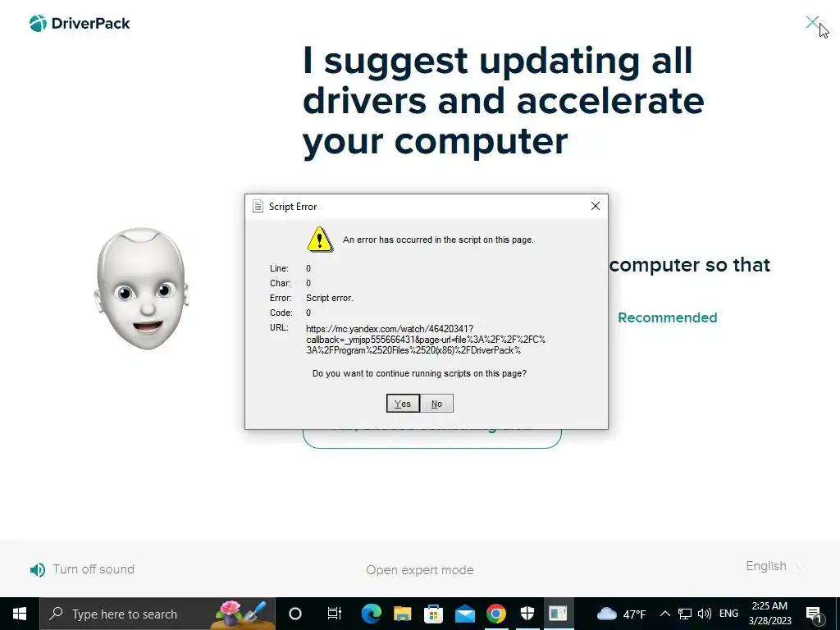840x630 pixels.
Task: Open expert mode
Action: pos(420,569)
